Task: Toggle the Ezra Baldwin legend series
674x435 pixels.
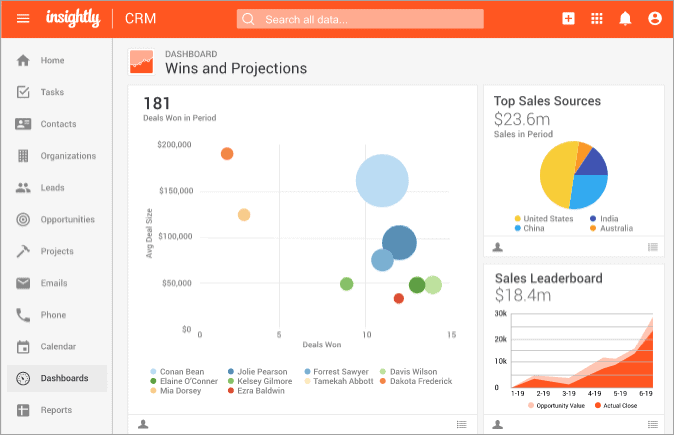Action: [x=258, y=390]
